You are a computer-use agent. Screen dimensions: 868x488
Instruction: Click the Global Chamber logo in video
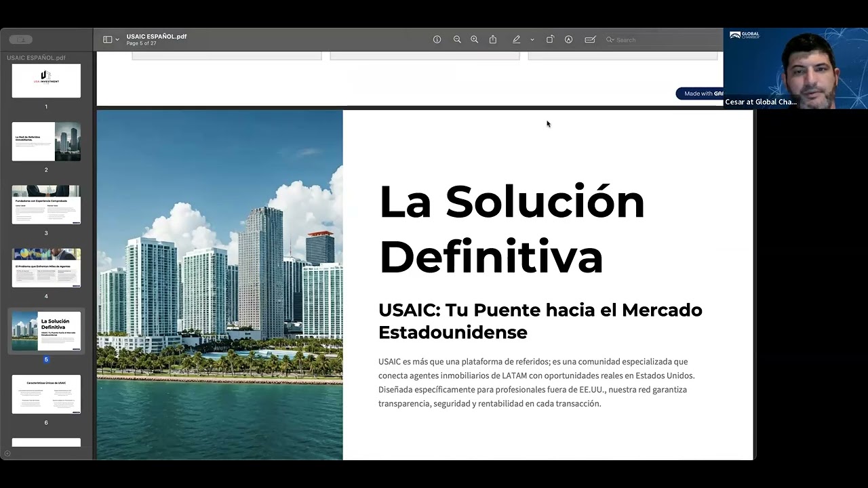click(x=745, y=35)
